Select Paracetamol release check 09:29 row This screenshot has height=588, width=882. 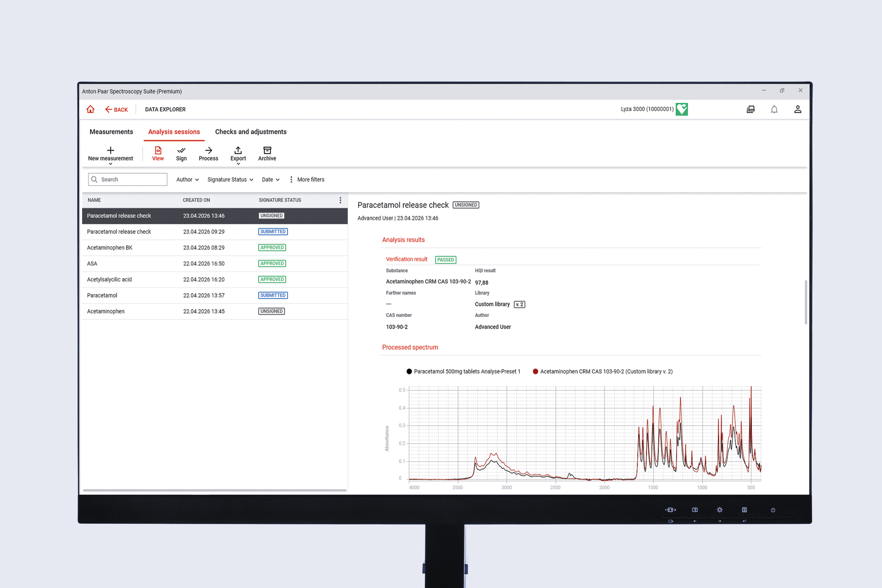click(215, 232)
